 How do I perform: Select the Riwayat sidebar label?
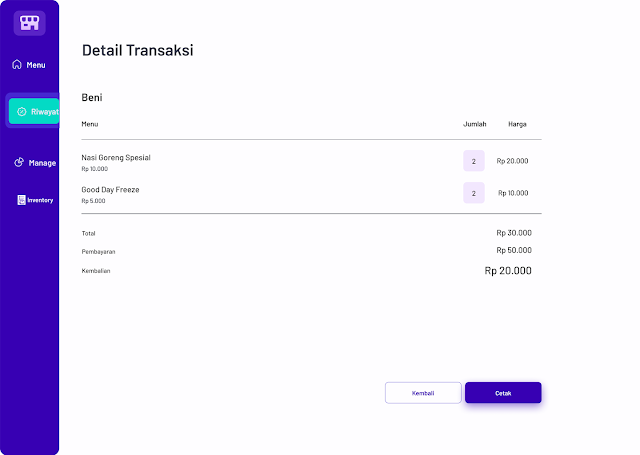click(44, 111)
